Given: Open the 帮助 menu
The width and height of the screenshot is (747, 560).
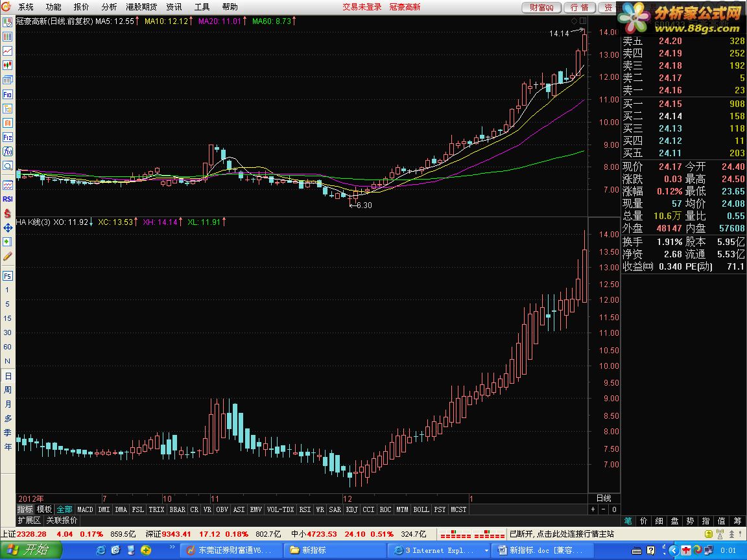Looking at the screenshot, I should 230,6.
